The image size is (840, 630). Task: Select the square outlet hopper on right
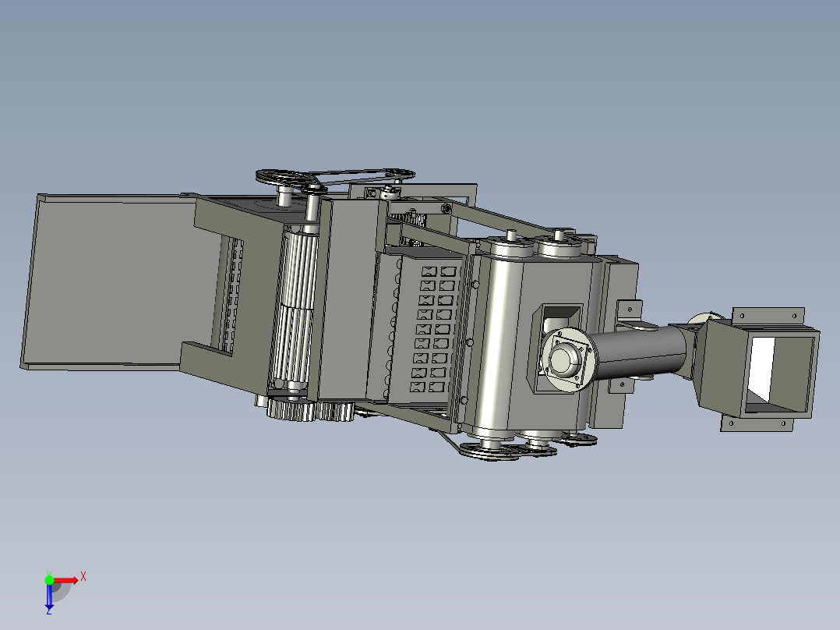click(757, 370)
